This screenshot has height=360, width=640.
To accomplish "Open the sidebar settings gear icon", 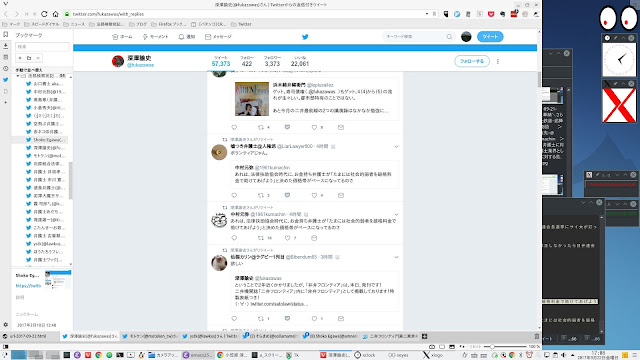I will pyautogui.click(x=5, y=325).
